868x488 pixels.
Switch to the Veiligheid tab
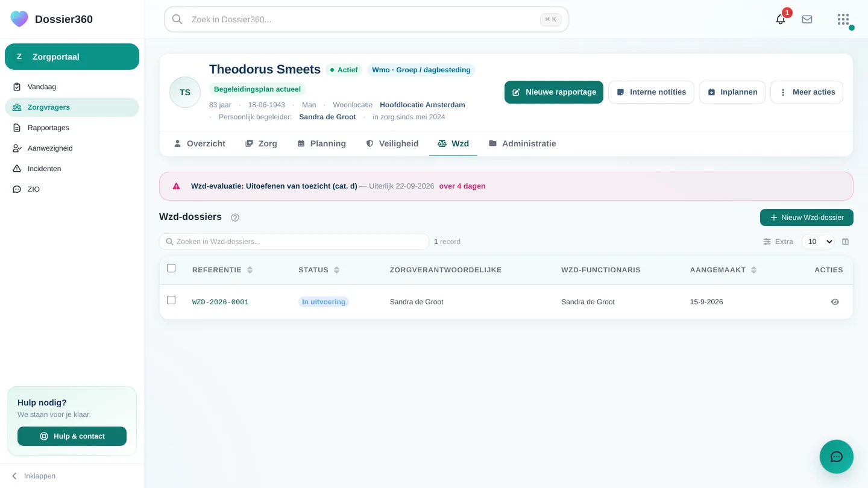click(392, 143)
